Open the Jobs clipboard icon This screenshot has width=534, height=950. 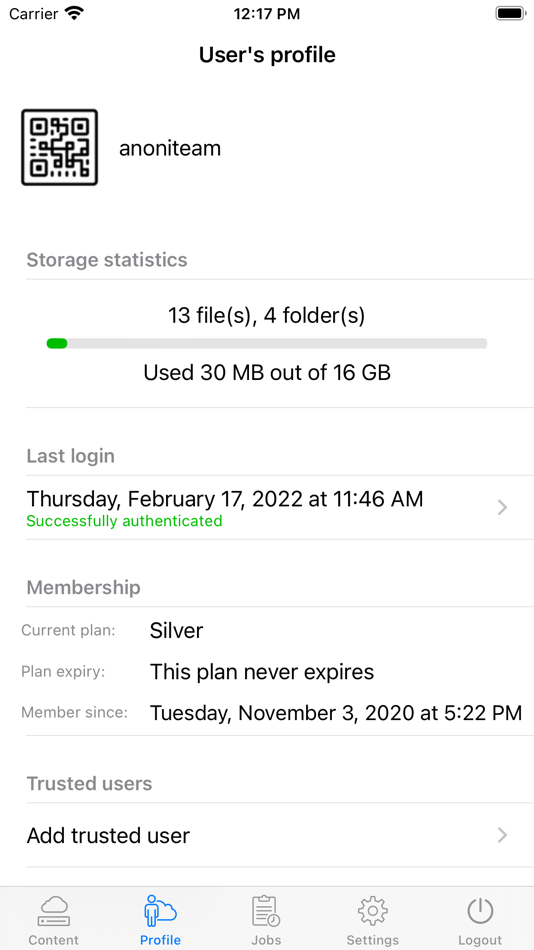point(266,911)
